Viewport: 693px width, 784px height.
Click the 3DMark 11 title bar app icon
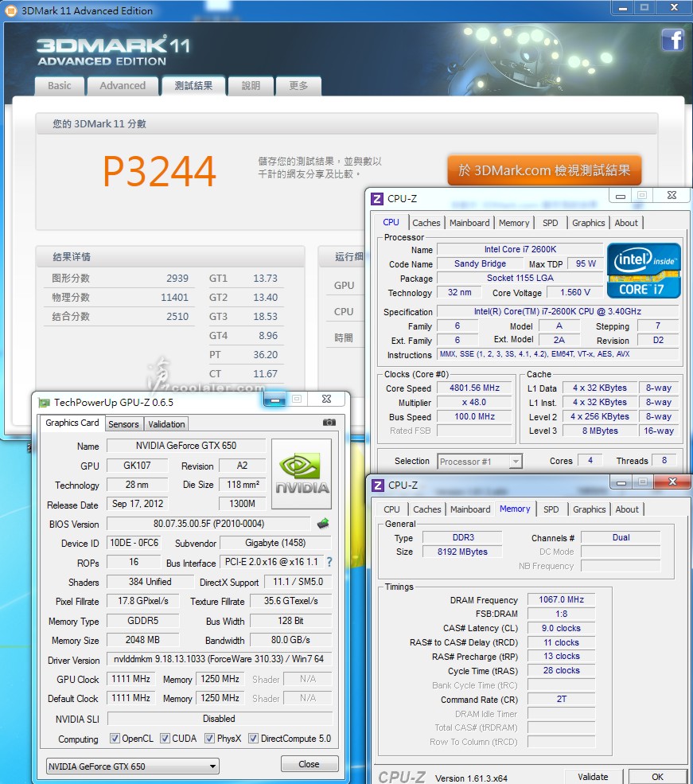[10, 10]
